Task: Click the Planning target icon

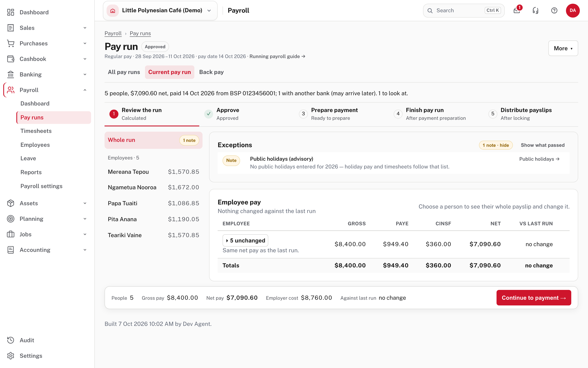Action: click(10, 219)
